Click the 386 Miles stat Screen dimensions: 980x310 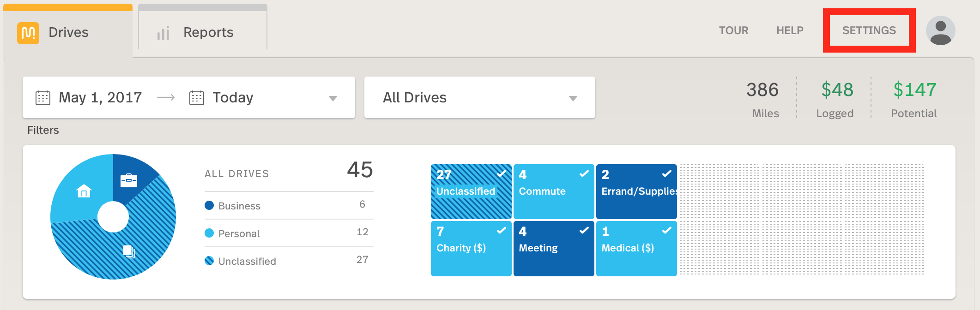tap(763, 100)
